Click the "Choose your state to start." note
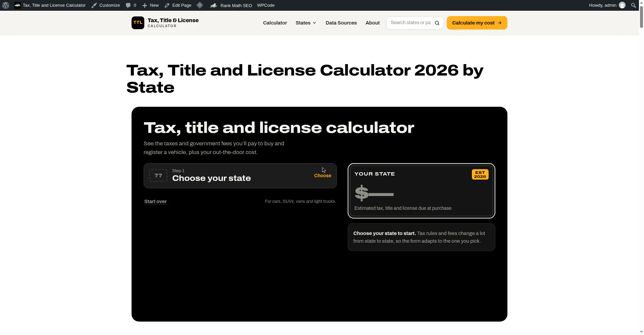Image resolution: width=644 pixels, height=335 pixels. coord(422,237)
